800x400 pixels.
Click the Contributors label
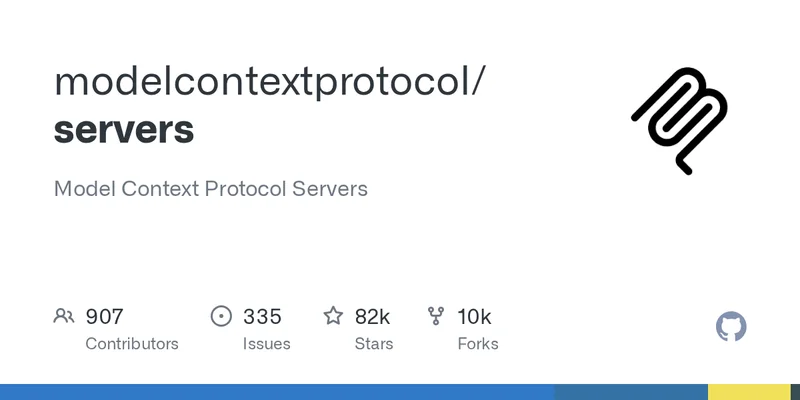pos(132,343)
